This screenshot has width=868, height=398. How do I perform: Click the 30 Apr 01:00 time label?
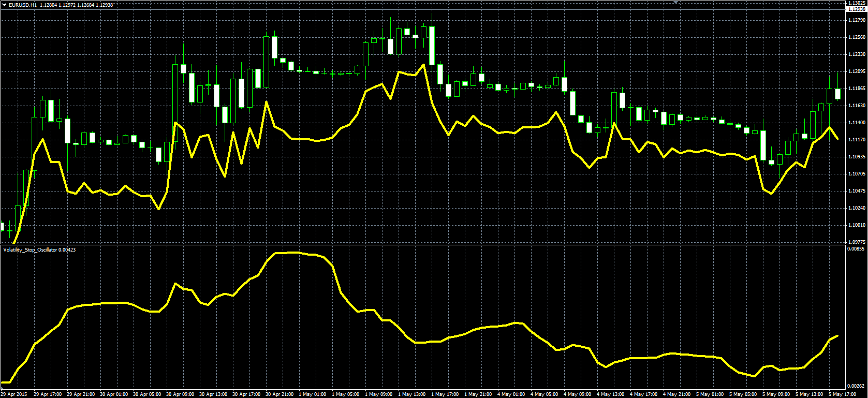click(114, 394)
